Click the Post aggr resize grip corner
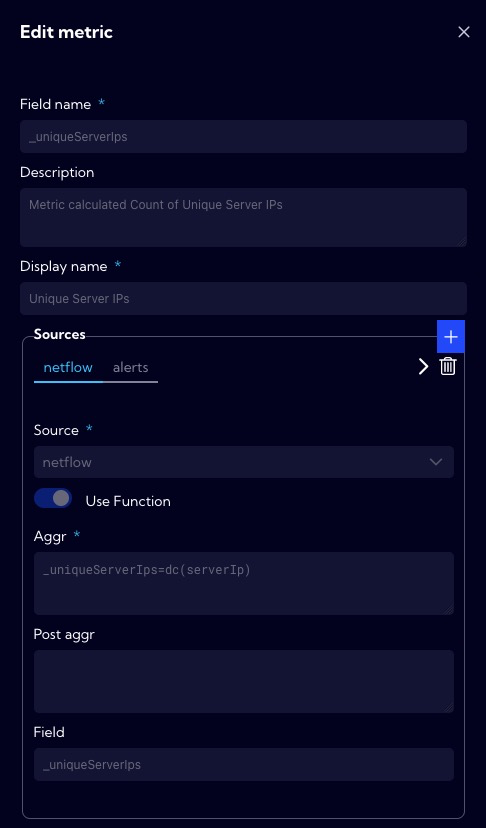 (449, 708)
